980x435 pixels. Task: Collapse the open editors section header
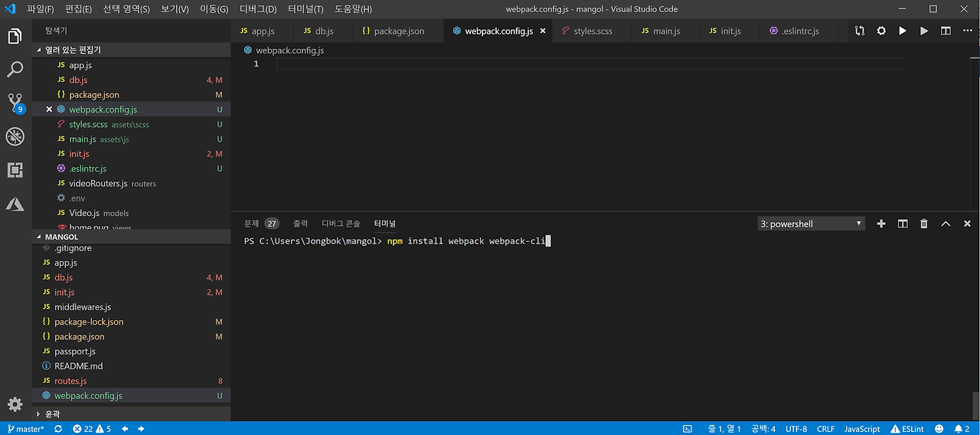click(x=131, y=50)
